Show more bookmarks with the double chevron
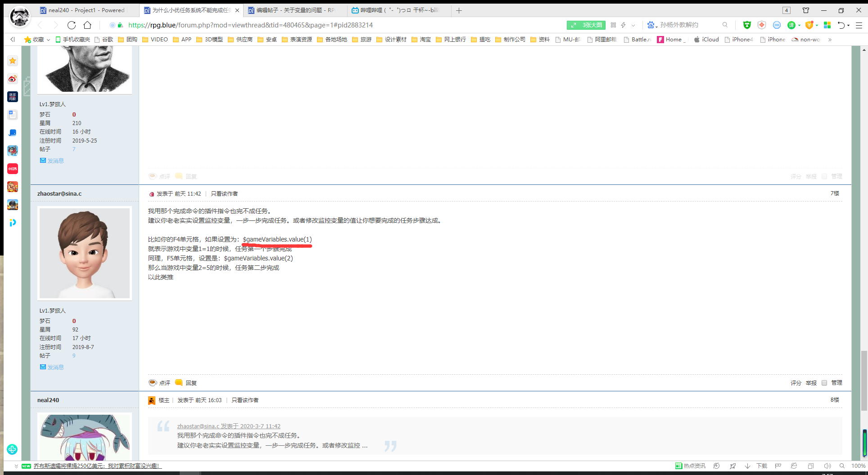Screen dimensions: 868x475 click(830, 40)
